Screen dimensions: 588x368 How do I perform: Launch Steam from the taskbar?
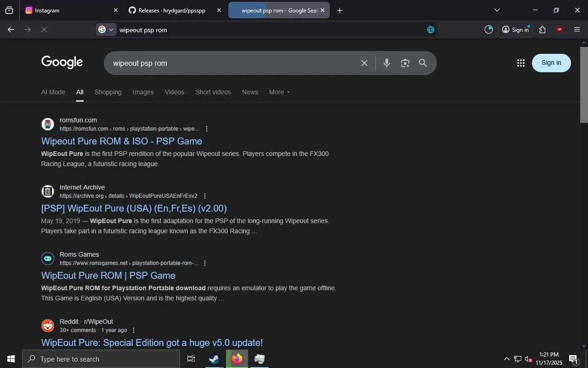click(214, 359)
